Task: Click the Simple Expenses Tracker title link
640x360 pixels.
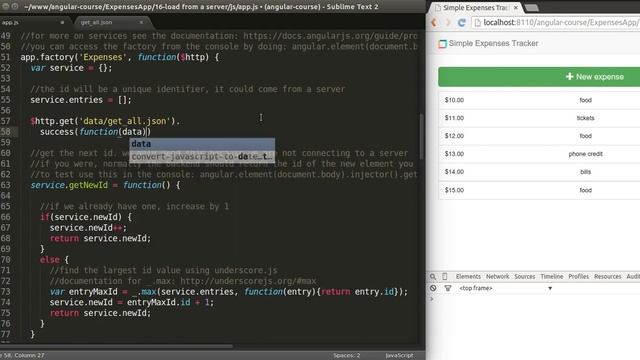Action: tap(493, 43)
